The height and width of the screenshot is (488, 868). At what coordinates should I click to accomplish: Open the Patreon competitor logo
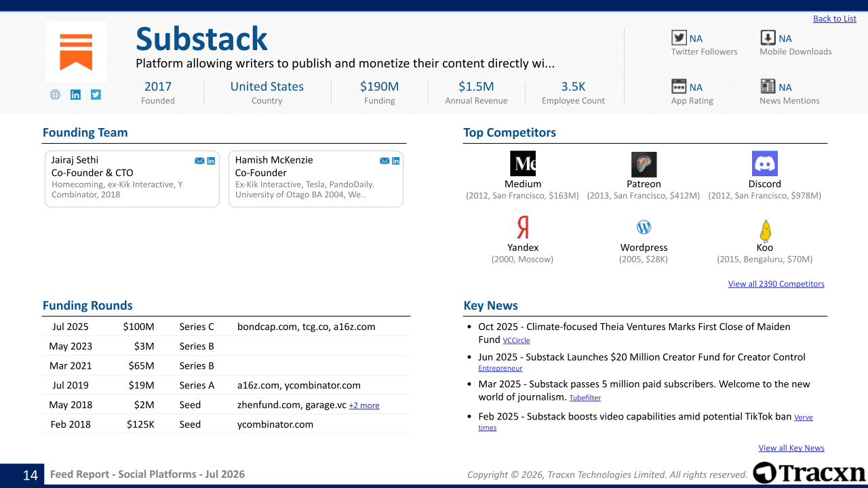coord(644,165)
